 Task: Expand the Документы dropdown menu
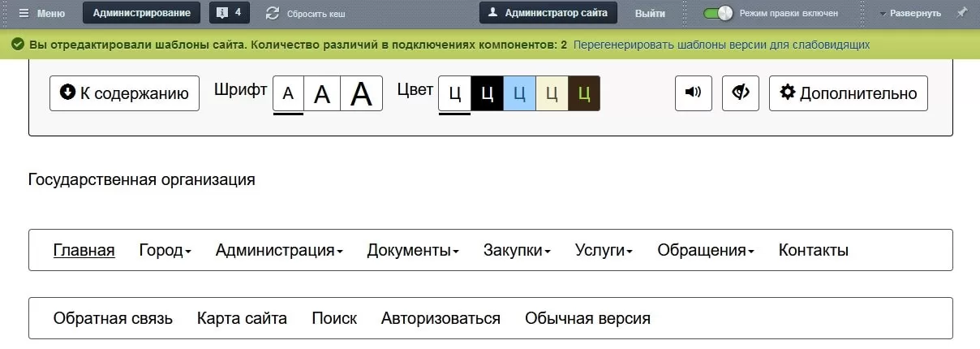pyautogui.click(x=413, y=250)
